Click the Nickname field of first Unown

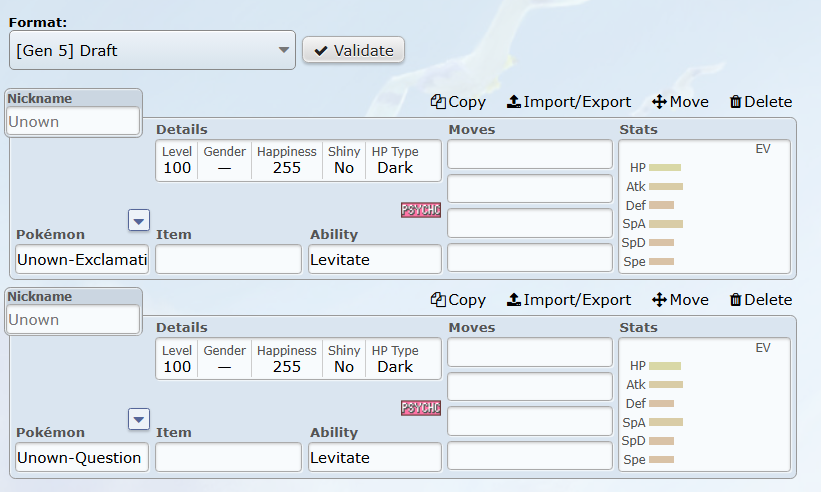[x=74, y=121]
